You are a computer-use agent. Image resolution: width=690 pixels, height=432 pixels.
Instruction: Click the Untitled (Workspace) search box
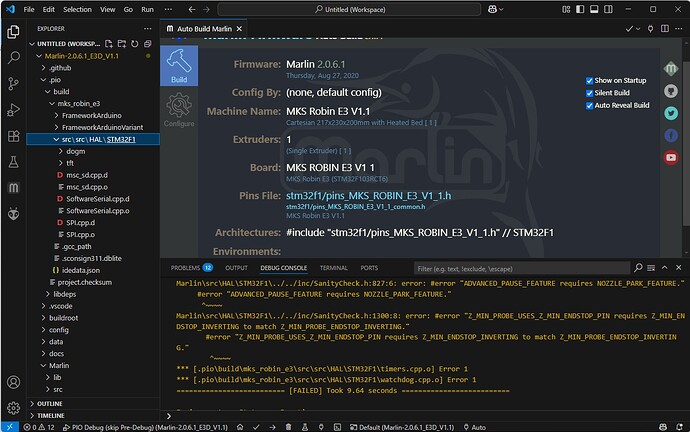(349, 9)
